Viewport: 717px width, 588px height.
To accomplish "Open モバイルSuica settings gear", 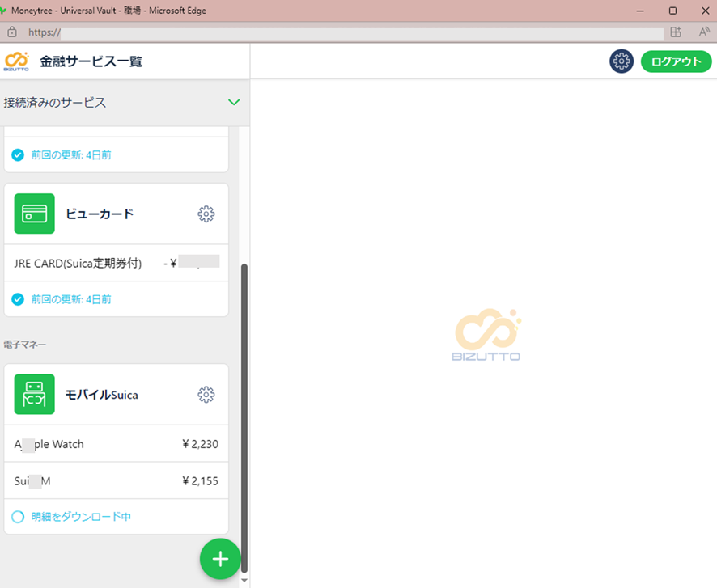I will coord(206,395).
